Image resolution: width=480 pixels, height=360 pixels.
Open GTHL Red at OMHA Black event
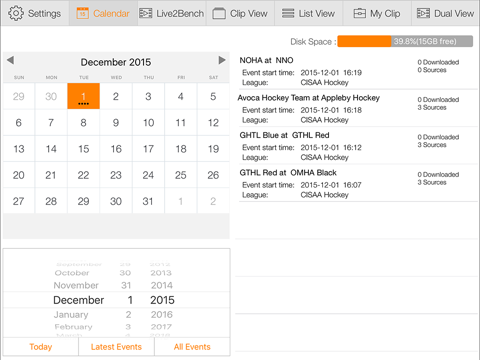tap(358, 183)
